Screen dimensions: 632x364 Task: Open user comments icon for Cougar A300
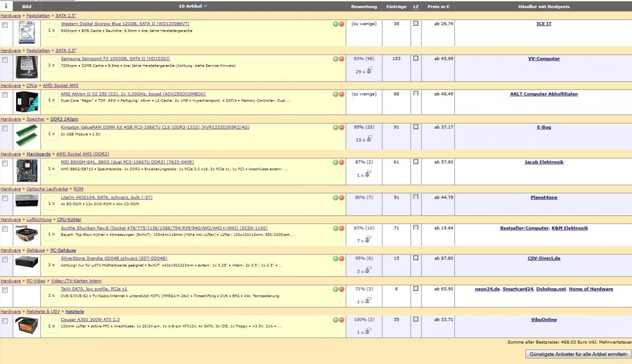pos(368,331)
